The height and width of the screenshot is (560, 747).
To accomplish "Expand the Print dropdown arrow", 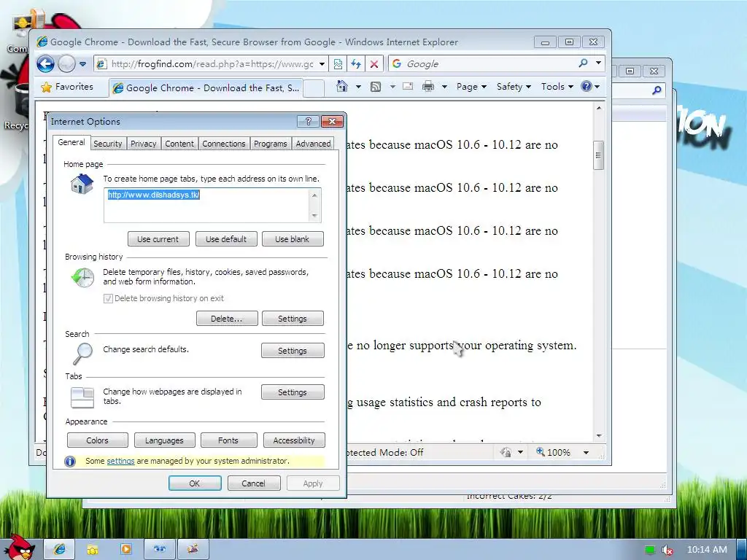I will [x=444, y=87].
